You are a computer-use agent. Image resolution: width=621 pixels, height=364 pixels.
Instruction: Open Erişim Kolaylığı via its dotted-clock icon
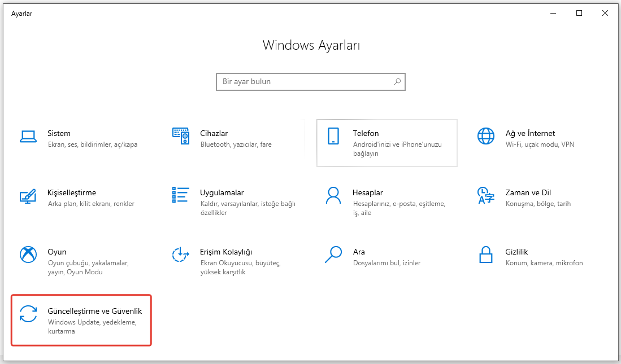point(180,255)
